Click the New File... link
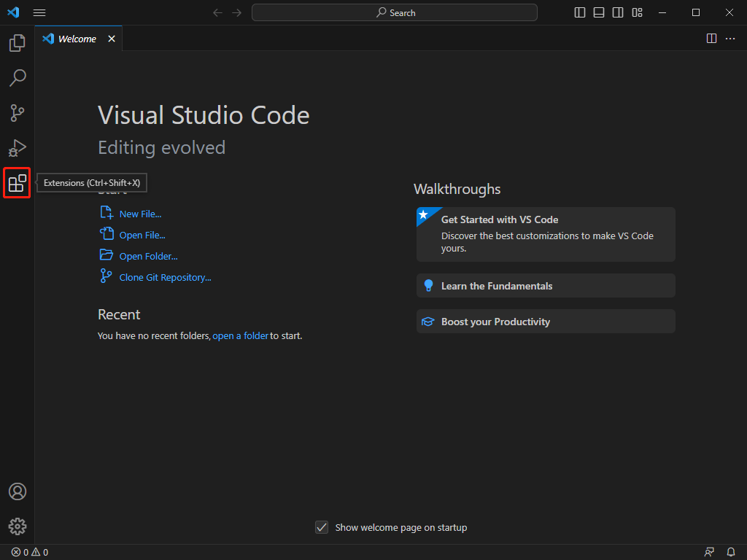Image resolution: width=747 pixels, height=560 pixels. [x=140, y=214]
